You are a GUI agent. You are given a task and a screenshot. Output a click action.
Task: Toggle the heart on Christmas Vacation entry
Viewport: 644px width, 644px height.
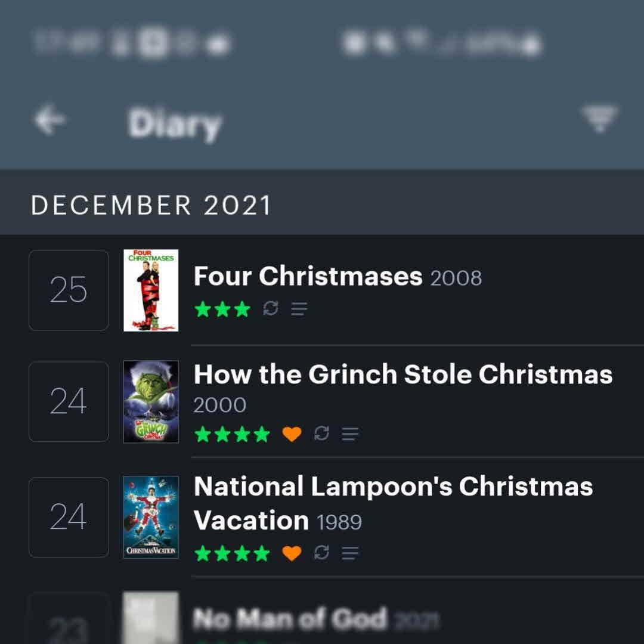(x=292, y=553)
